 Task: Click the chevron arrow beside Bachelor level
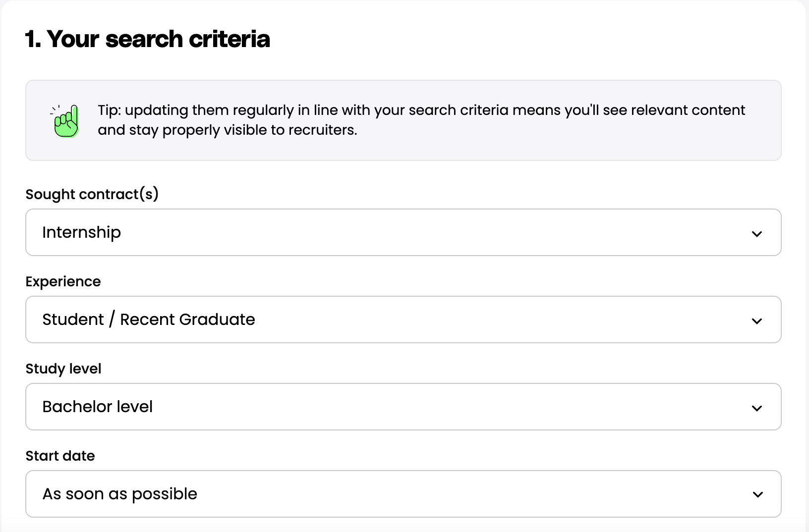pos(756,408)
